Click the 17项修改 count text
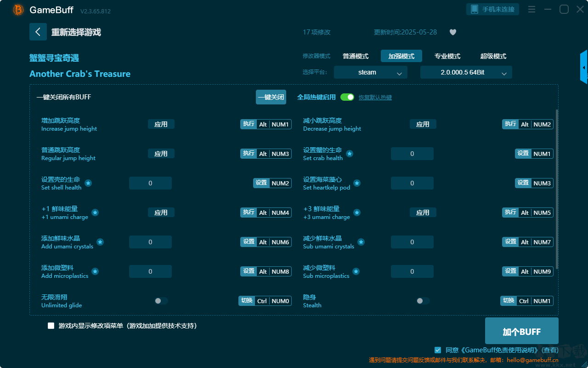 [317, 32]
